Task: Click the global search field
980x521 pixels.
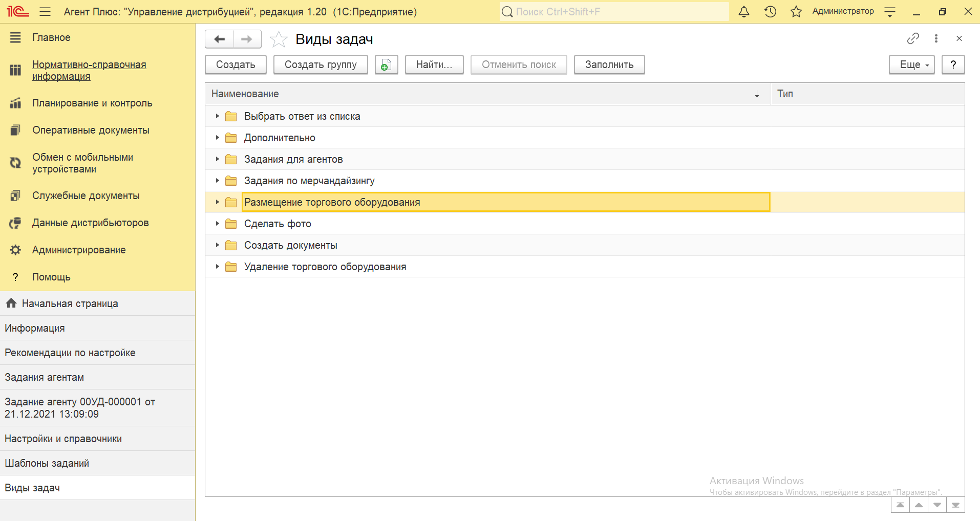Action: tap(614, 12)
